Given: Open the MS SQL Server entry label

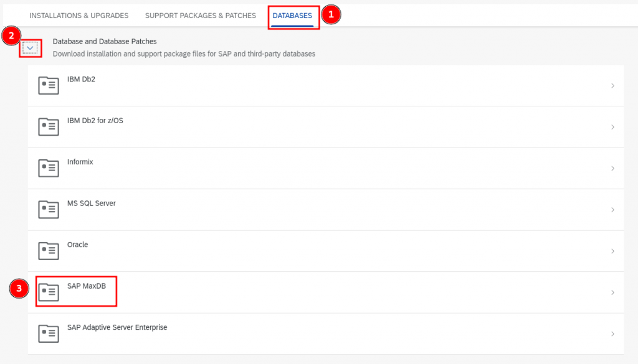Looking at the screenshot, I should 91,203.
